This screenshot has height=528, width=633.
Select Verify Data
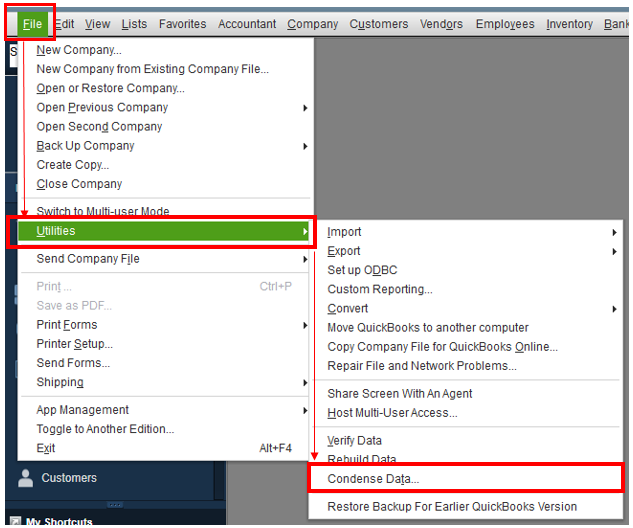point(466,440)
